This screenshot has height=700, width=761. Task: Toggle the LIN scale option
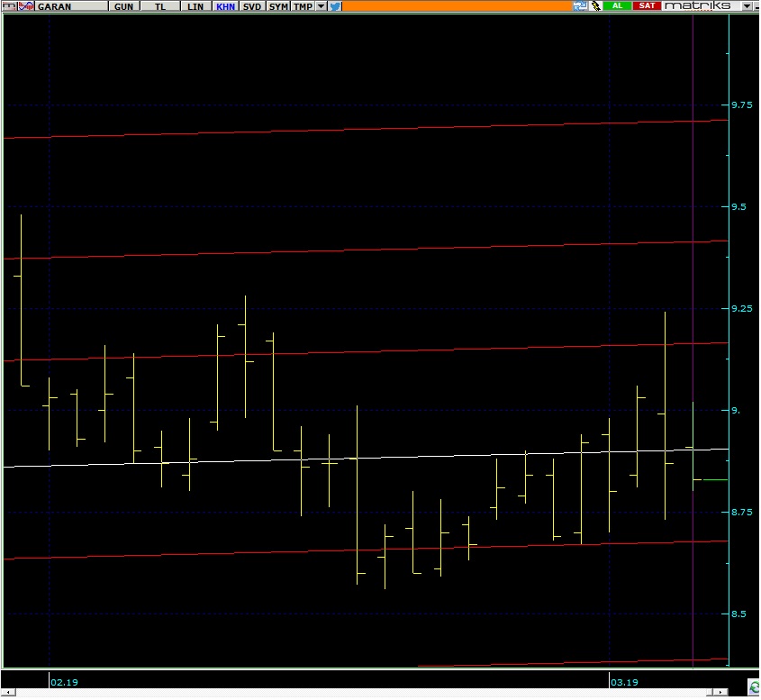[x=195, y=6]
